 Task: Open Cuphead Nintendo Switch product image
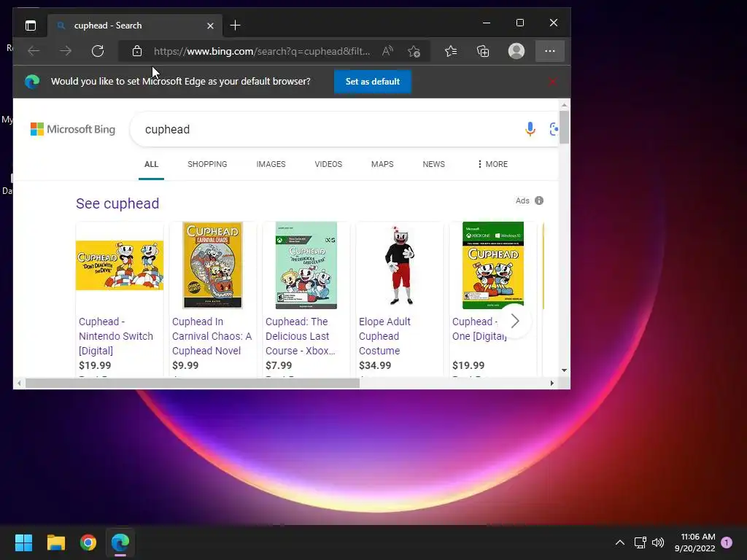[120, 265]
